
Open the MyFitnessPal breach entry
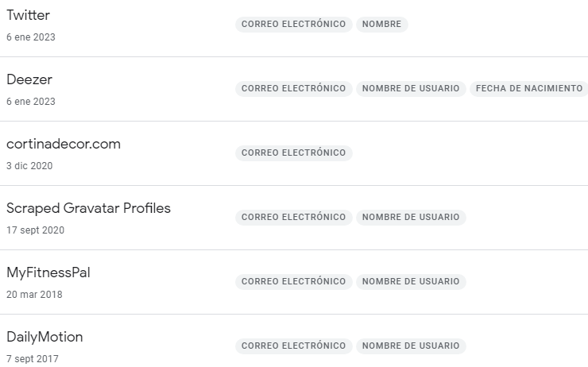tap(48, 273)
